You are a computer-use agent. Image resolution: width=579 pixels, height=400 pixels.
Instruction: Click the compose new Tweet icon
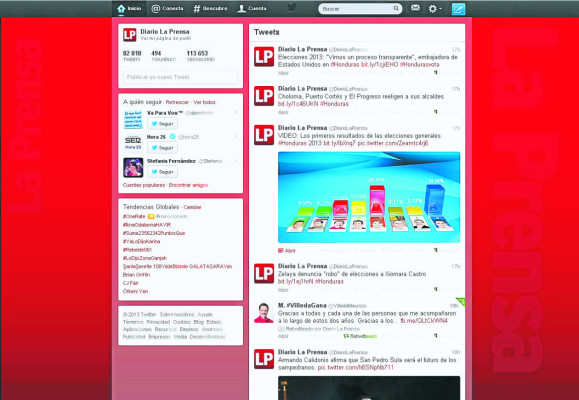coord(458,9)
